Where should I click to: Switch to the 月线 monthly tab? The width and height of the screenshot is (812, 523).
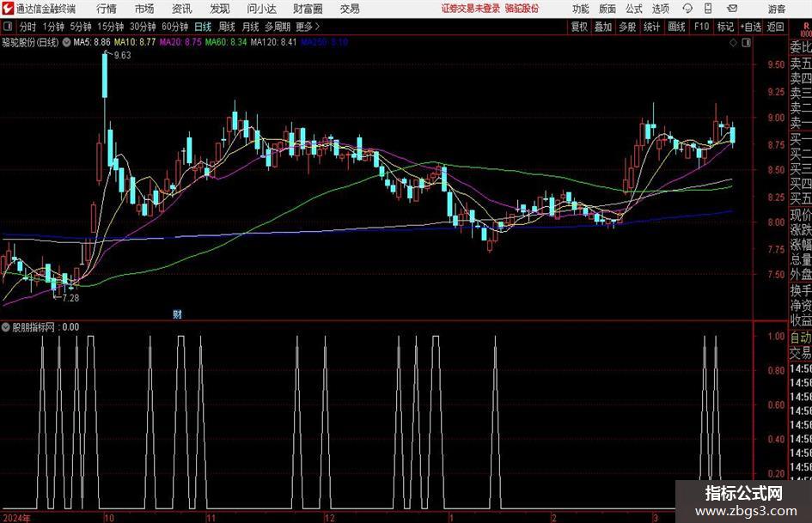click(251, 27)
